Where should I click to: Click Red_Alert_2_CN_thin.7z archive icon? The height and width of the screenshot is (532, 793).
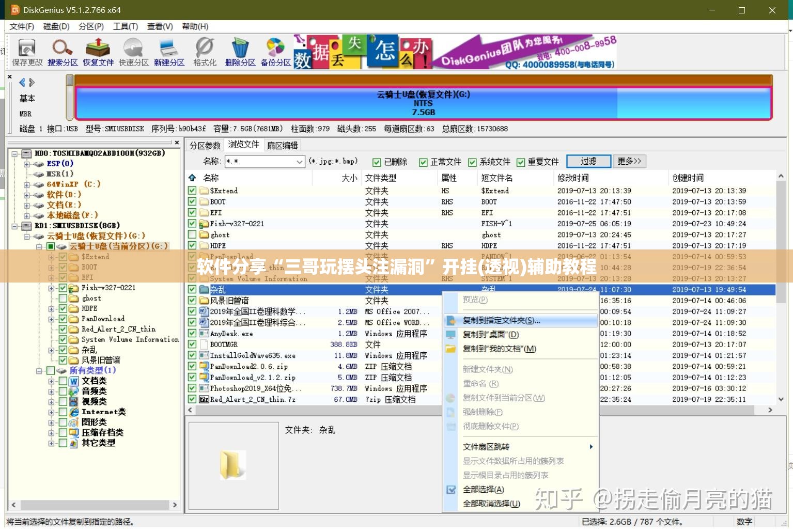coord(204,399)
